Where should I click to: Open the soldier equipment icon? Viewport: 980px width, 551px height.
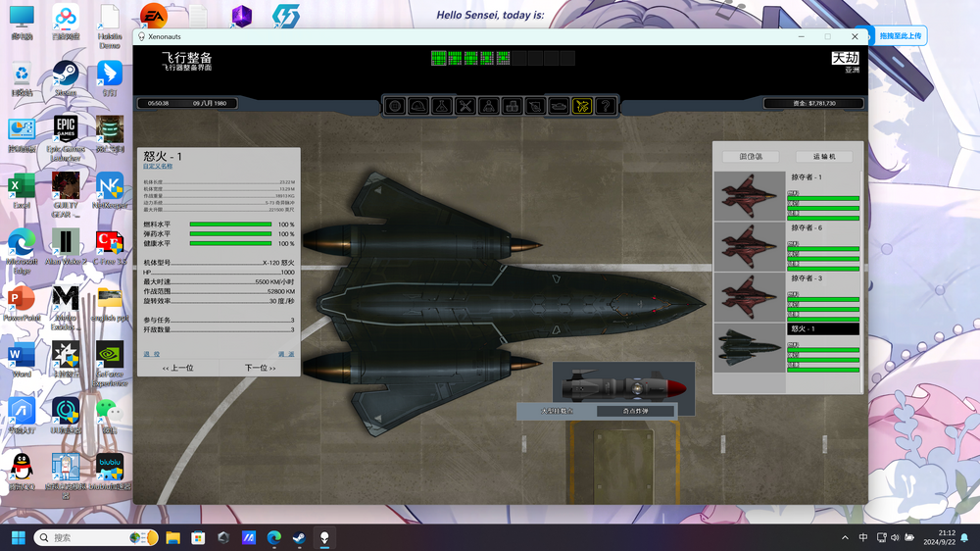click(535, 106)
